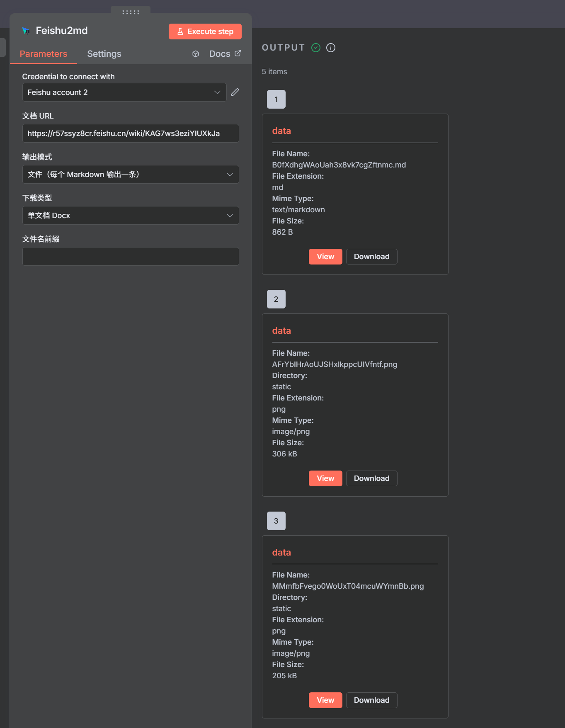The height and width of the screenshot is (728, 565).
Task: Click the green output success checkmark
Action: click(x=316, y=48)
